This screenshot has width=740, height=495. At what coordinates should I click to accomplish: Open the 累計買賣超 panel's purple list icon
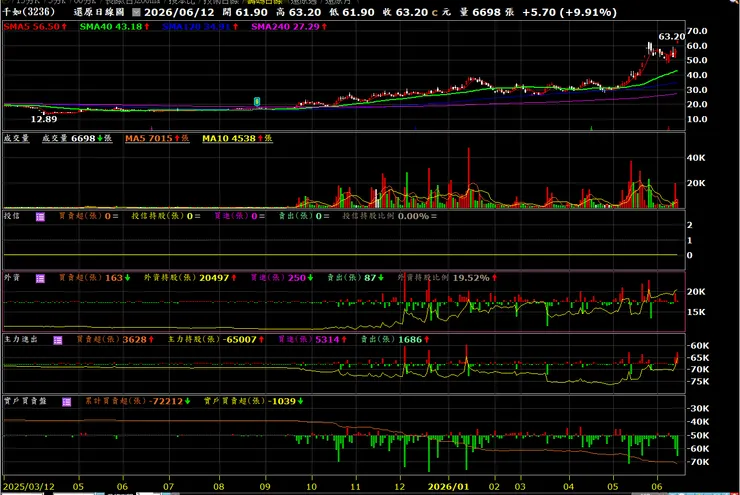tap(67, 402)
